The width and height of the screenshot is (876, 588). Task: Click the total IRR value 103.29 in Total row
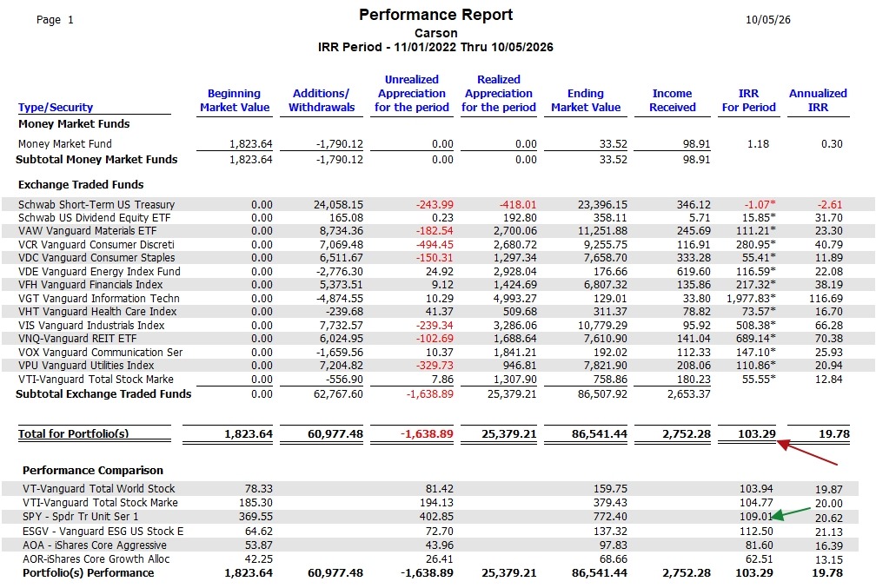tap(756, 433)
